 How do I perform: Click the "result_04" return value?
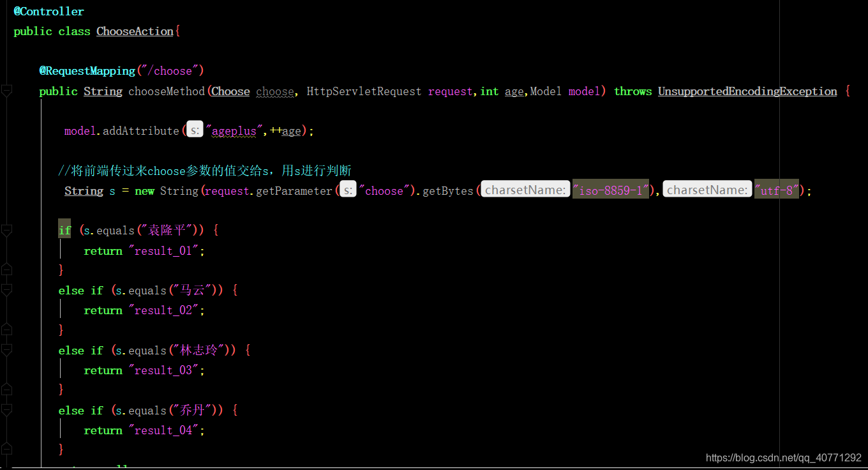tap(163, 430)
